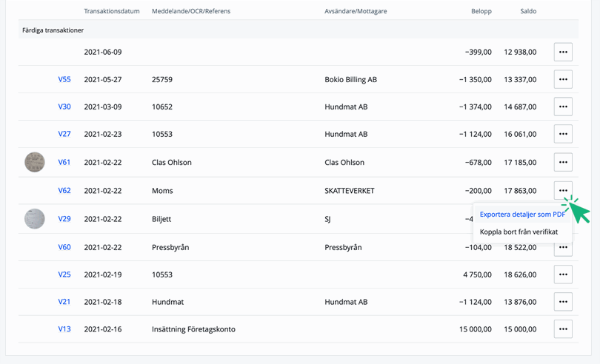Open verification link V62
The width and height of the screenshot is (600, 364).
64,190
